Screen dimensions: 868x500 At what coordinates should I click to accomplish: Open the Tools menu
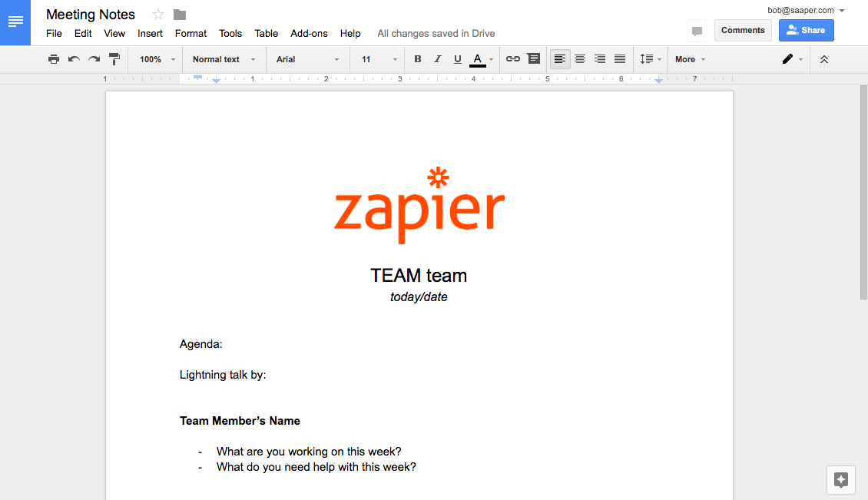pos(230,33)
